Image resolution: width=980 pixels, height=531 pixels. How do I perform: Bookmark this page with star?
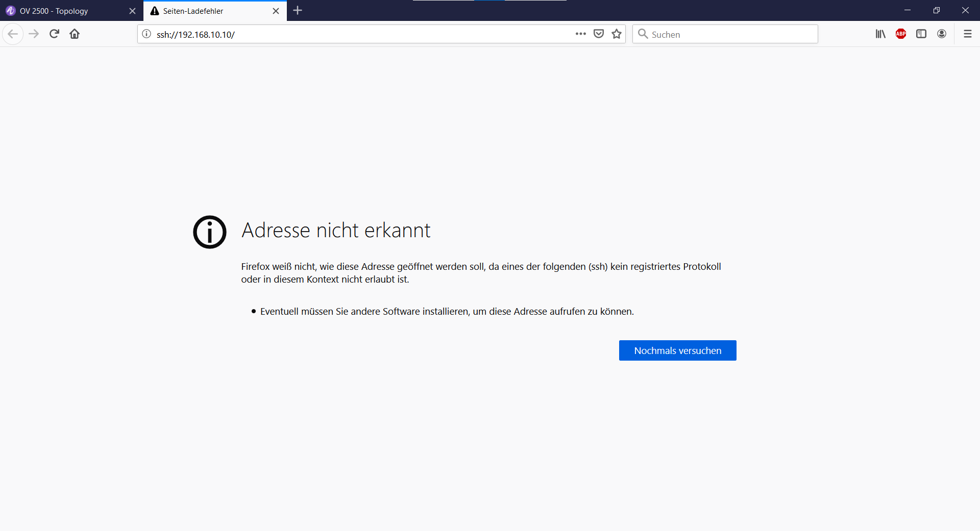pos(617,34)
